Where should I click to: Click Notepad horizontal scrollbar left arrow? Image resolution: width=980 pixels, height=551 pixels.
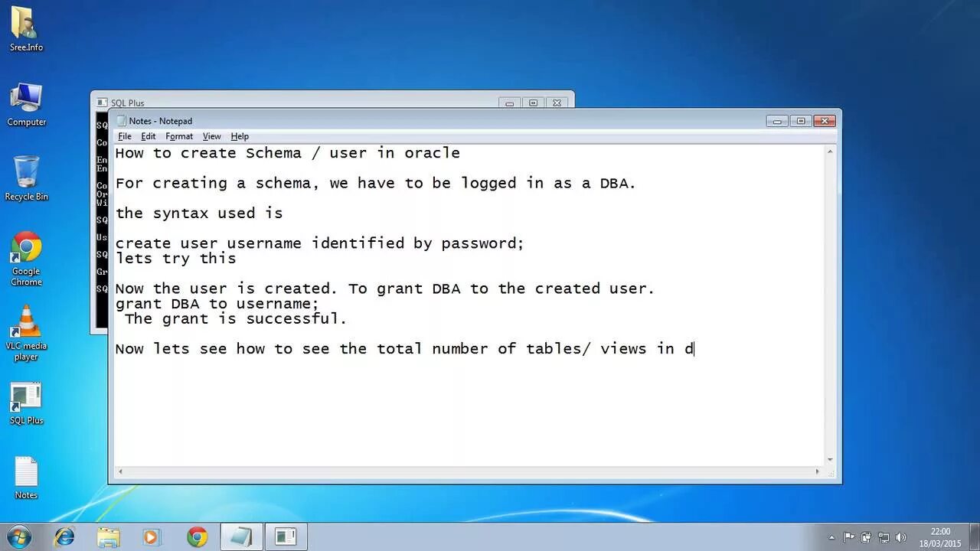(120, 472)
